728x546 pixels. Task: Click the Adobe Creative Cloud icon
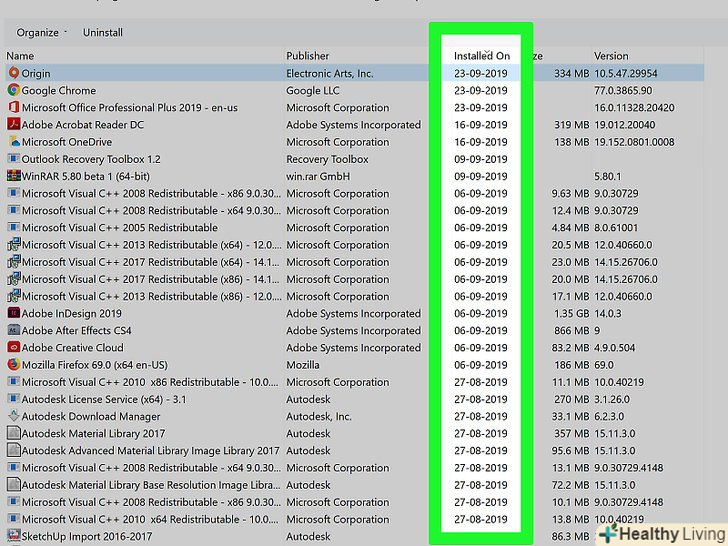[13, 347]
